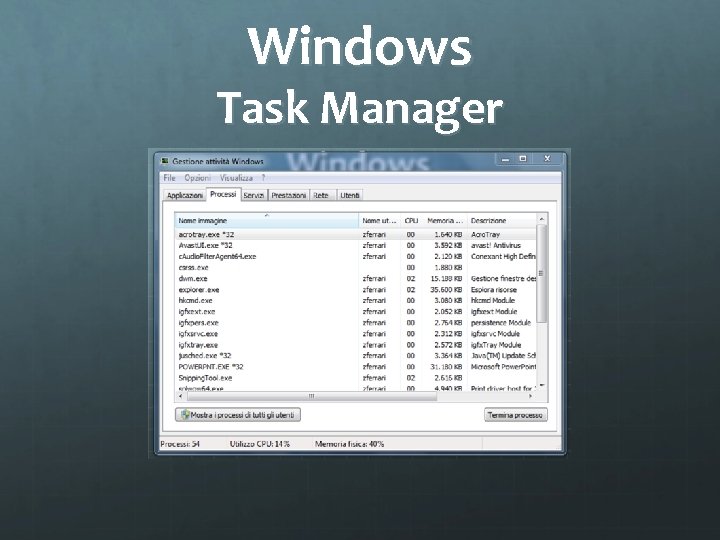This screenshot has width=720, height=540.
Task: Open the Visualizza menu
Action: coord(236,178)
